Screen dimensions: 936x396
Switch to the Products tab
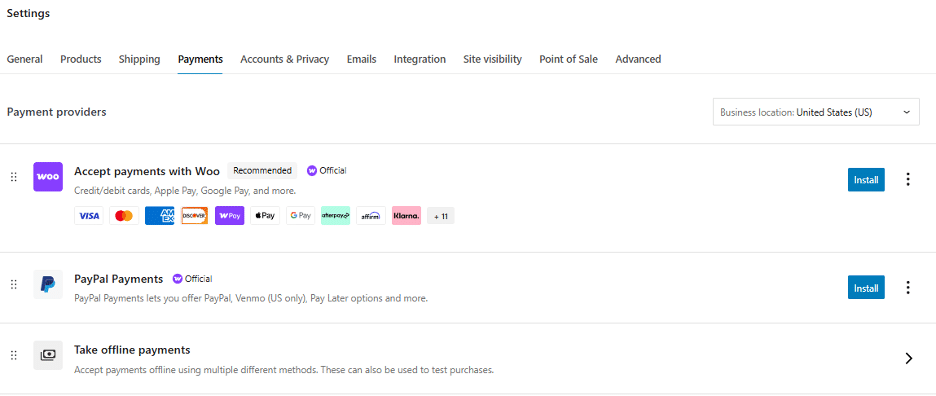[x=81, y=59]
